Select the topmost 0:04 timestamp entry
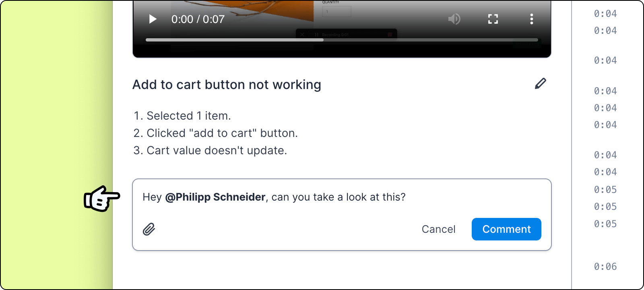This screenshot has height=290, width=644. pos(605,14)
